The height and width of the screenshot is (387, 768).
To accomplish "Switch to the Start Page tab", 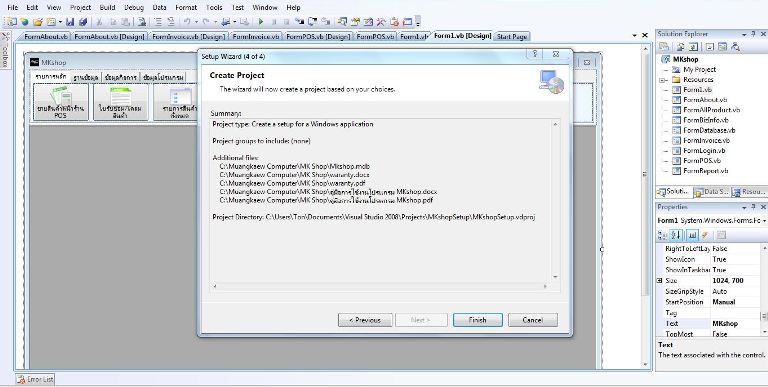I will [x=512, y=37].
